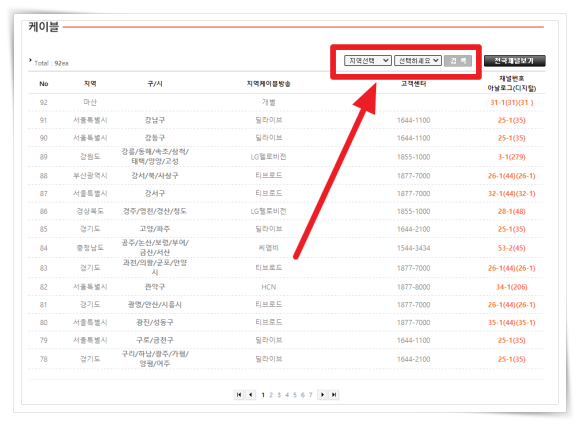Click channel 3-1(279) in row 89
Viewport: 580px width, 426px height.
pyautogui.click(x=512, y=157)
